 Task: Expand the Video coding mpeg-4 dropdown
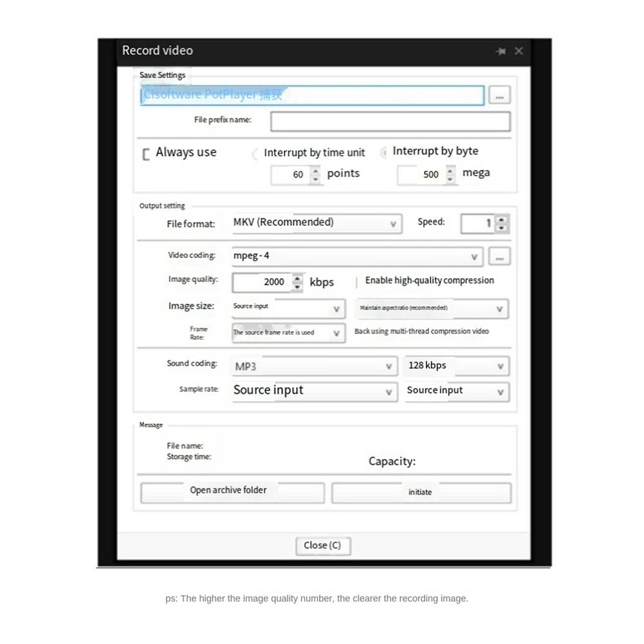tap(357, 257)
